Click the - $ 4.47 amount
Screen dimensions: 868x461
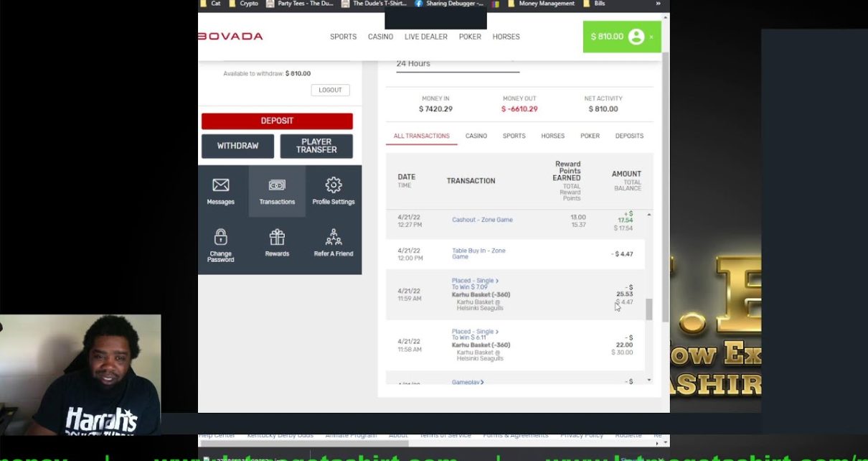[x=622, y=254]
